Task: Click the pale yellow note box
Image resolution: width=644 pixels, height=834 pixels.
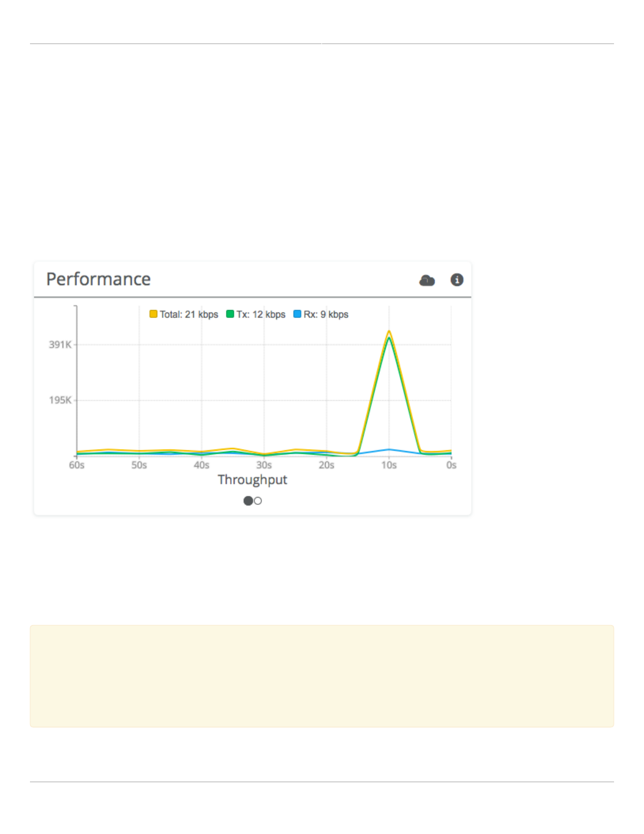Action: point(322,676)
